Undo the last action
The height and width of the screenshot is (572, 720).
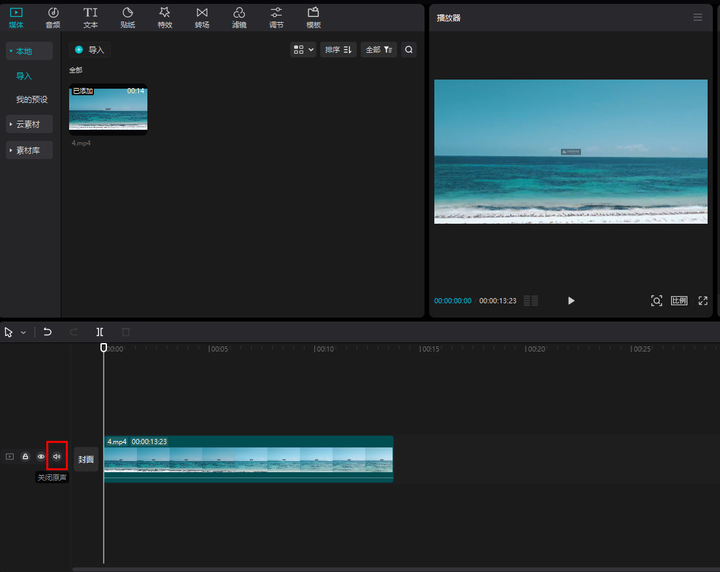click(x=47, y=332)
